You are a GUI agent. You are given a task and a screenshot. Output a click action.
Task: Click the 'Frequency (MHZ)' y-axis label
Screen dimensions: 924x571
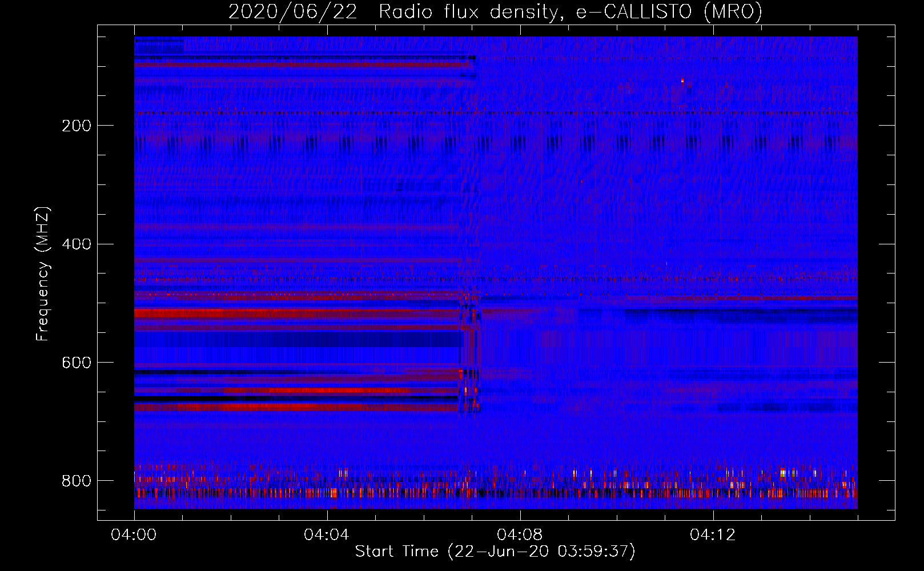pyautogui.click(x=43, y=274)
